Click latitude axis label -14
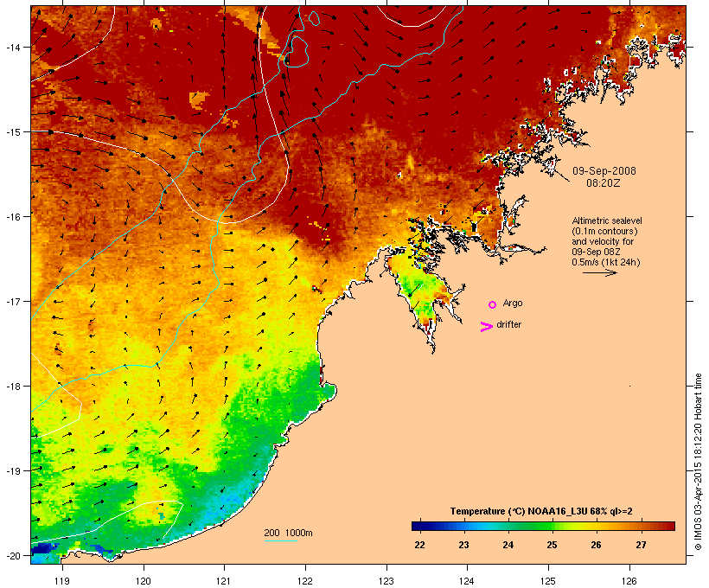 tap(12, 47)
